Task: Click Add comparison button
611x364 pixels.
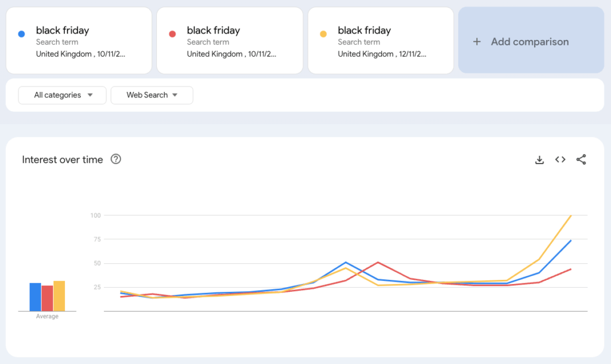Action: [530, 42]
